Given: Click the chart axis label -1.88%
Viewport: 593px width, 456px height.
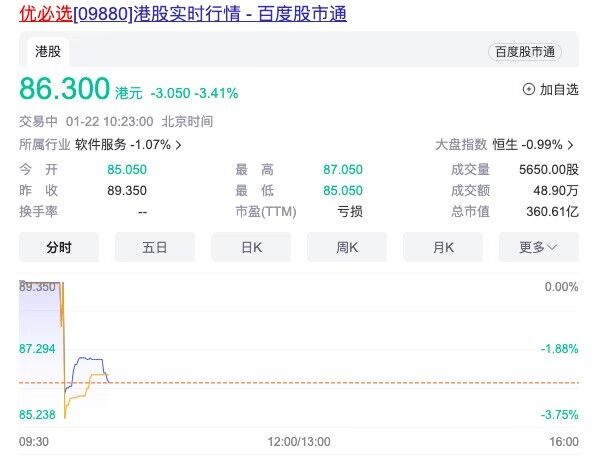Looking at the screenshot, I should (x=559, y=349).
